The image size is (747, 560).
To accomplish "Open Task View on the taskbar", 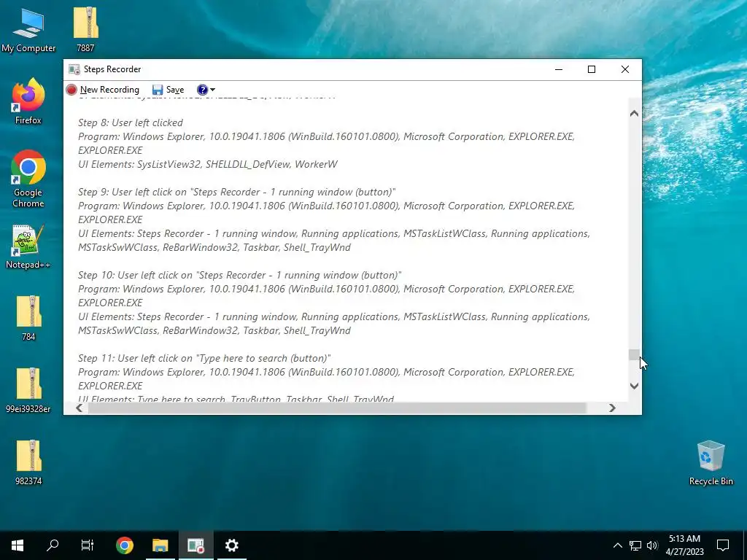I will tap(88, 545).
